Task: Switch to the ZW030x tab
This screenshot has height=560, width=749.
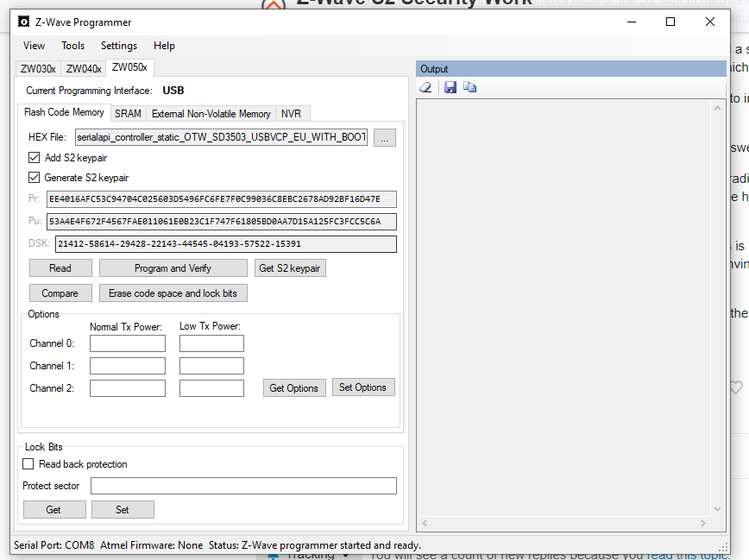Action: point(38,69)
